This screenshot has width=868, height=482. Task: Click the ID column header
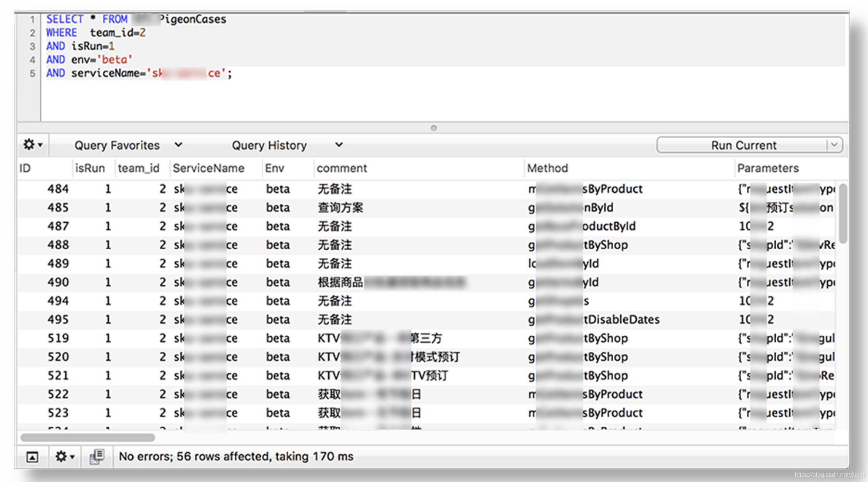tap(45, 168)
